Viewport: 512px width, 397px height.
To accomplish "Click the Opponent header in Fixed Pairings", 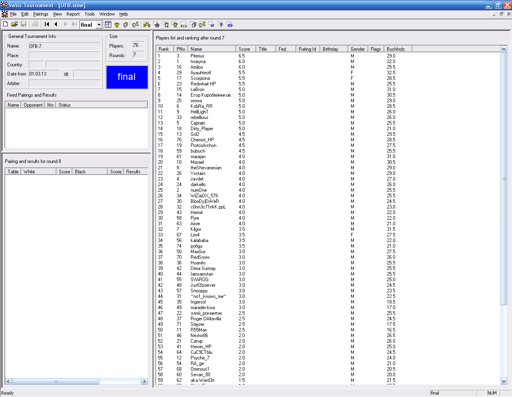I will pyautogui.click(x=33, y=105).
